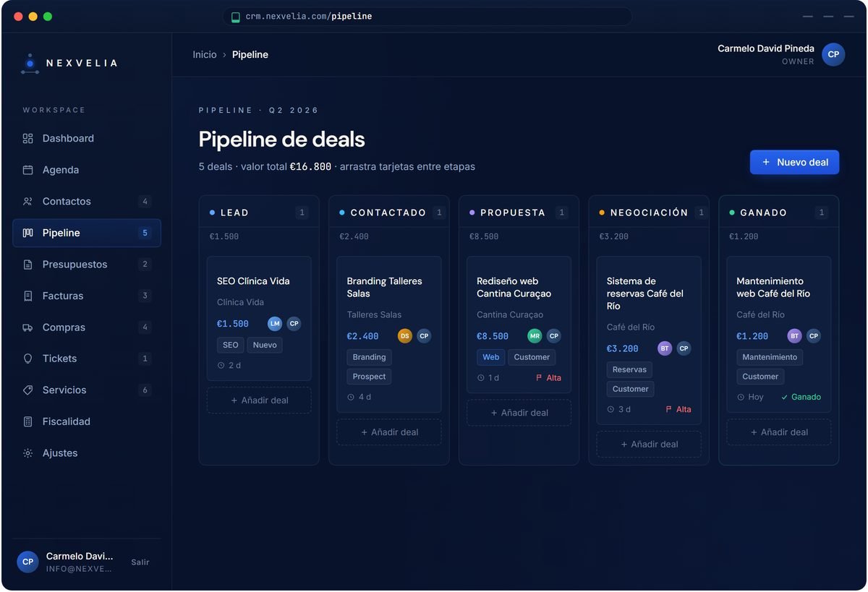Click the Presupuestos document icon

(27, 265)
